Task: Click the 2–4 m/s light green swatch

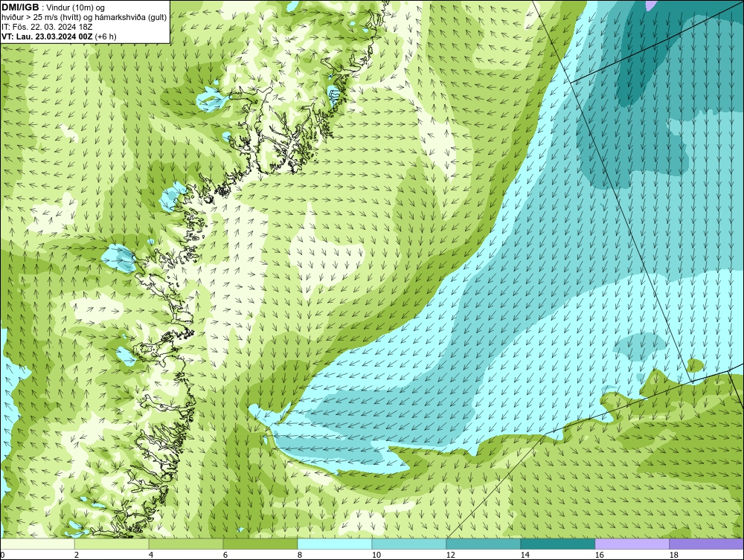Action: (112, 544)
